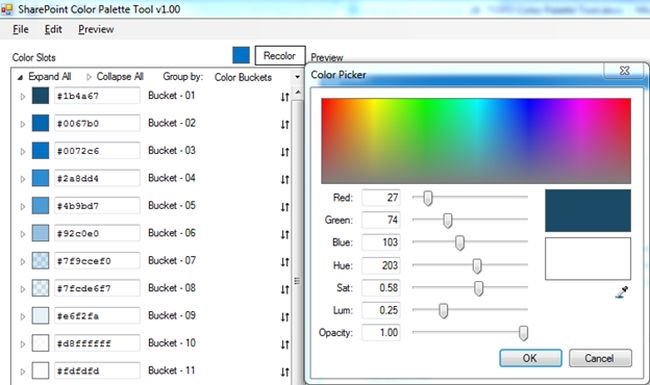The image size is (650, 385).
Task: Click the blue swatch beside Recolor
Action: [x=241, y=56]
